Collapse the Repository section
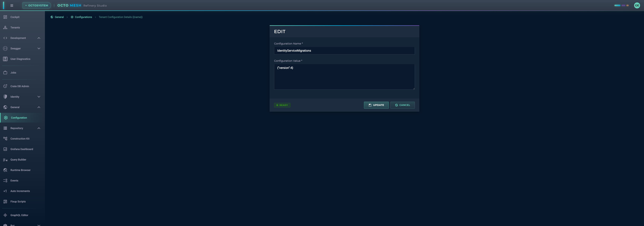The height and width of the screenshot is (226, 644). point(39,128)
